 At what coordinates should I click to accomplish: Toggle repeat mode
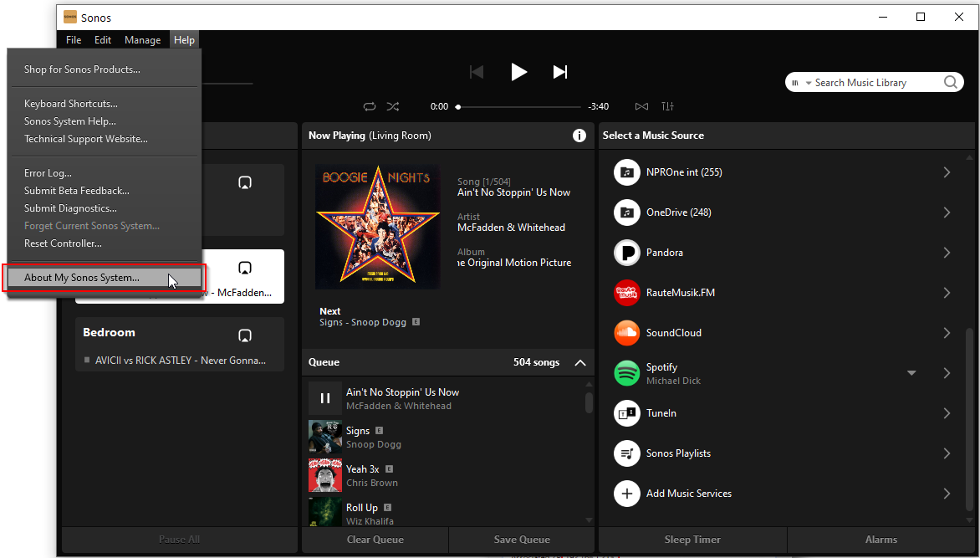tap(370, 106)
